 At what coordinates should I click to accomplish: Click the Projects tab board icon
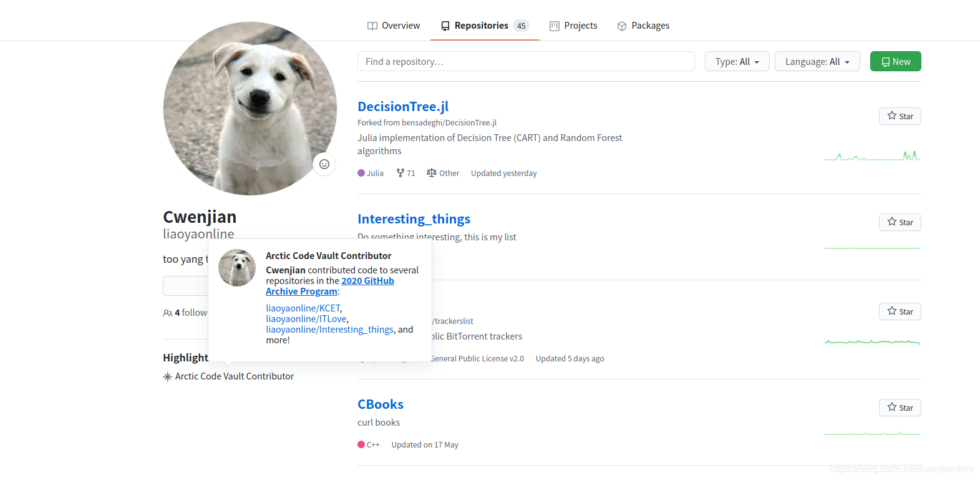[555, 26]
